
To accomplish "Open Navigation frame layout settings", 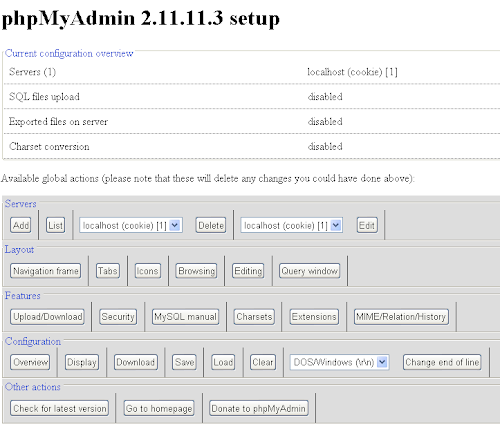I will pyautogui.click(x=46, y=271).
